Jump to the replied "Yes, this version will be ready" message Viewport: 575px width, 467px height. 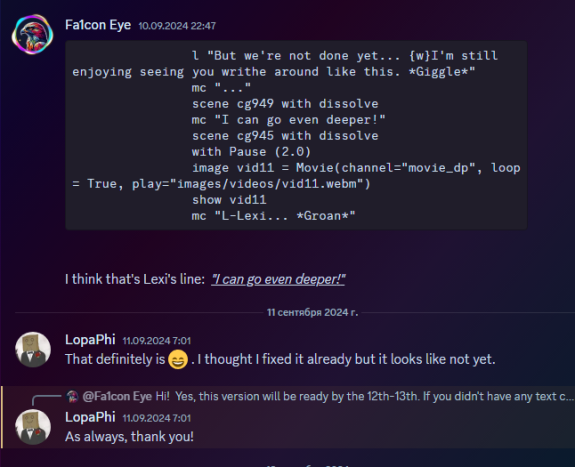(x=374, y=396)
